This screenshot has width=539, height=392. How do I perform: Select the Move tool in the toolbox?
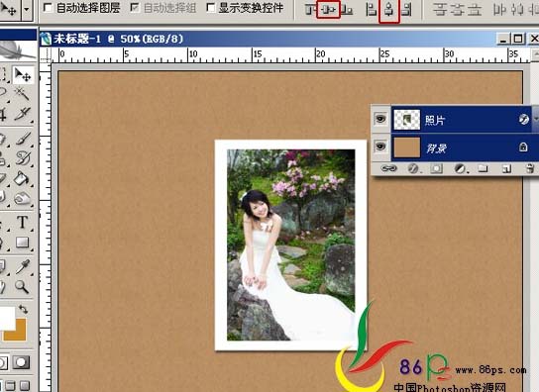tap(23, 75)
